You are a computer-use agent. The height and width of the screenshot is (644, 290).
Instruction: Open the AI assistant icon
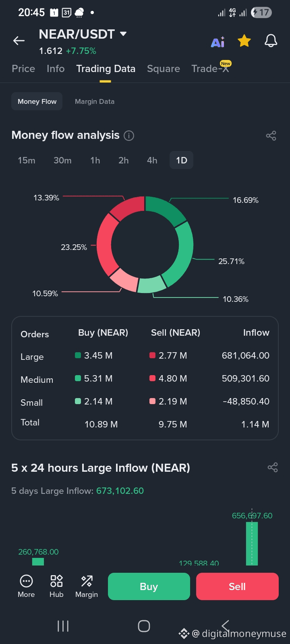click(218, 42)
